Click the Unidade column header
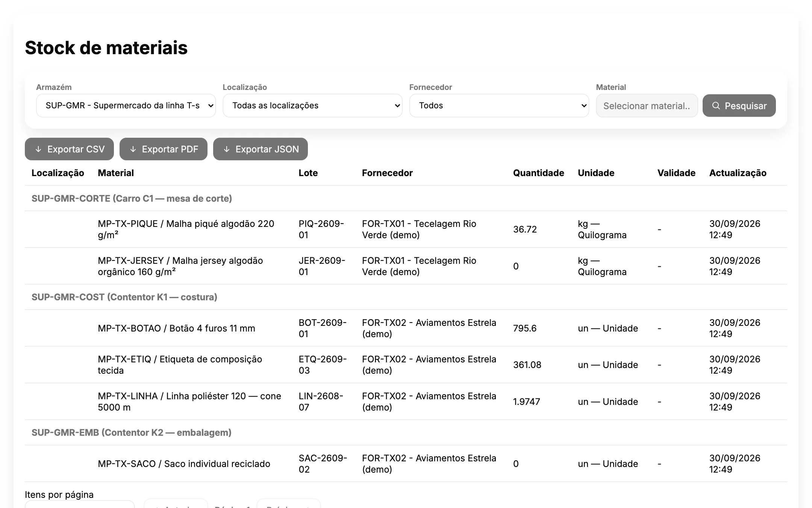 [x=596, y=173]
